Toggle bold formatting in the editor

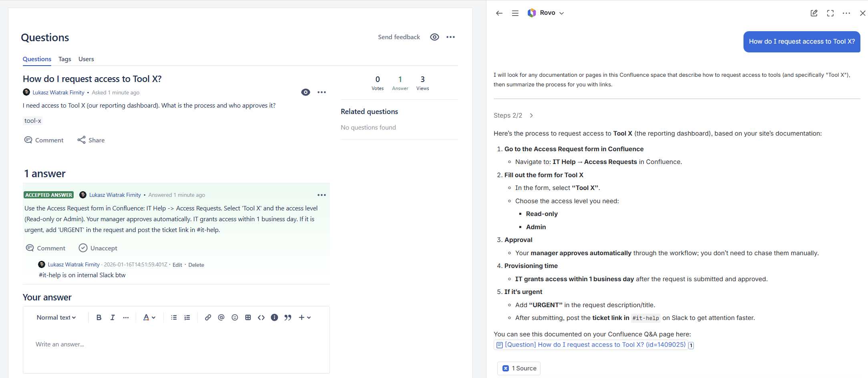click(x=98, y=317)
